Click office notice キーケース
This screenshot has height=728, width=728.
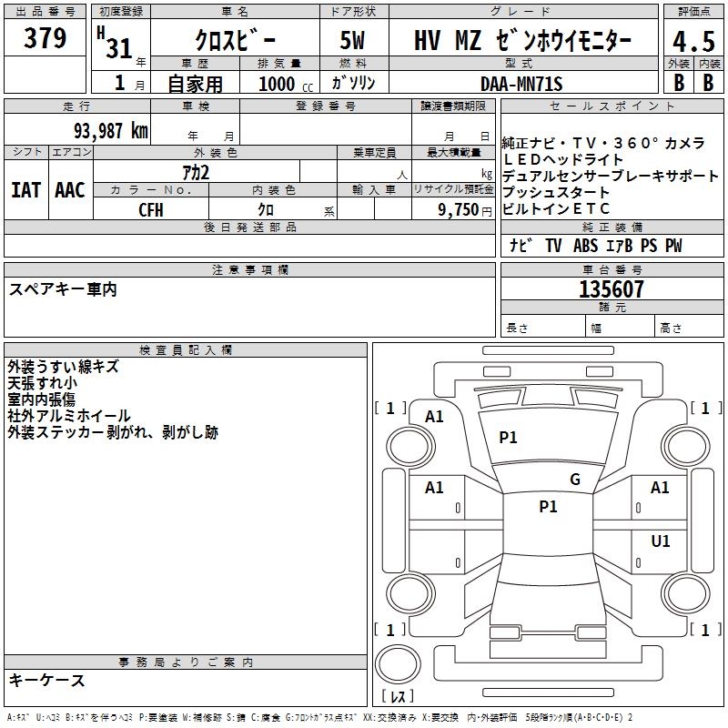click(x=47, y=680)
